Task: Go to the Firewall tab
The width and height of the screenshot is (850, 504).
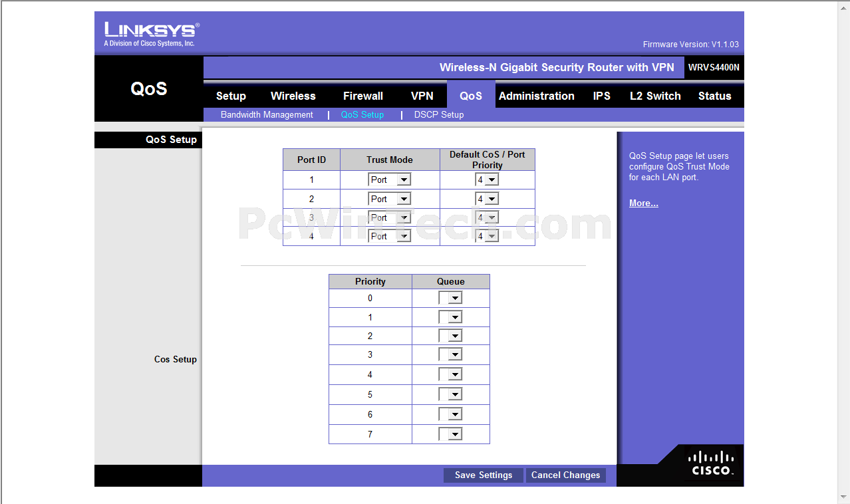Action: [x=363, y=96]
